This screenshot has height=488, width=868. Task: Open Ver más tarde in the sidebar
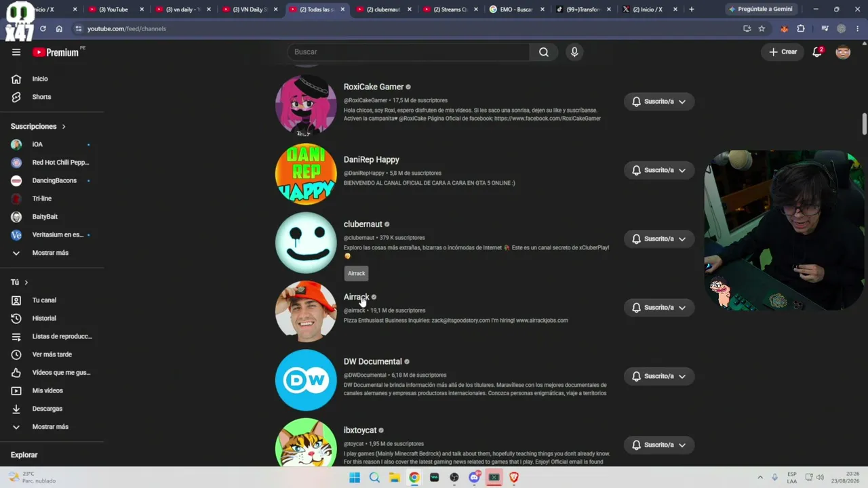click(x=52, y=354)
